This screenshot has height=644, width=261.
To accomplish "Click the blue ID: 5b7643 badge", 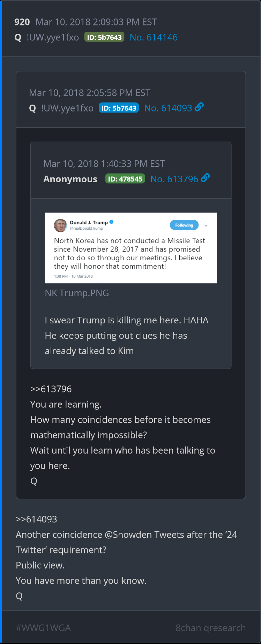I will coord(119,108).
